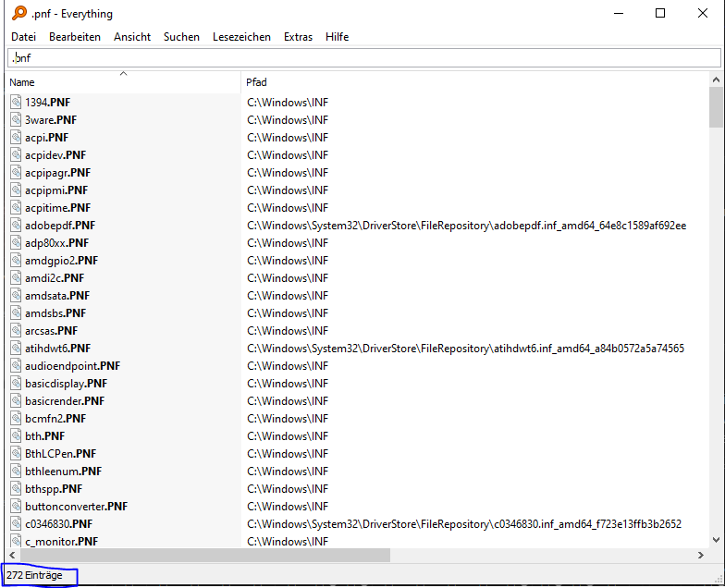Screen dimensions: 725x588
Task: Click the file icon of bth.PNF
Action: 17,435
